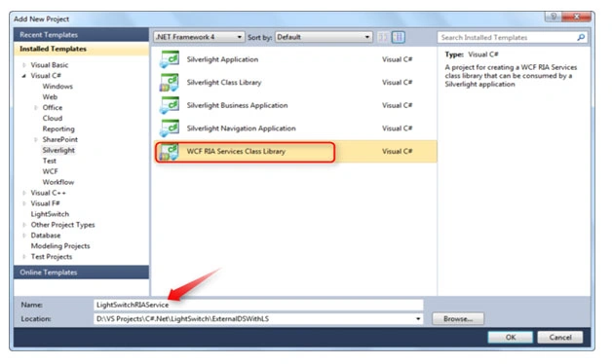Click the Browse... button
The width and height of the screenshot is (612, 364).
pyautogui.click(x=458, y=319)
